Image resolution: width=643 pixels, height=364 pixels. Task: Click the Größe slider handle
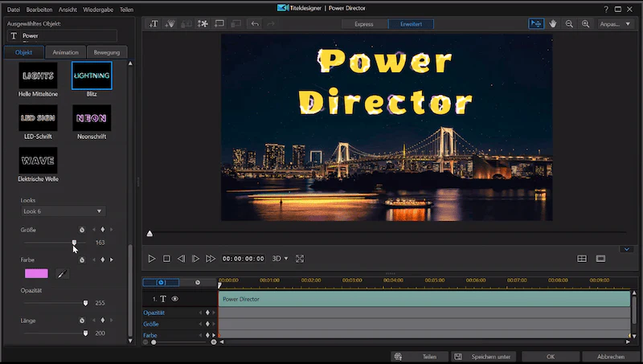74,243
